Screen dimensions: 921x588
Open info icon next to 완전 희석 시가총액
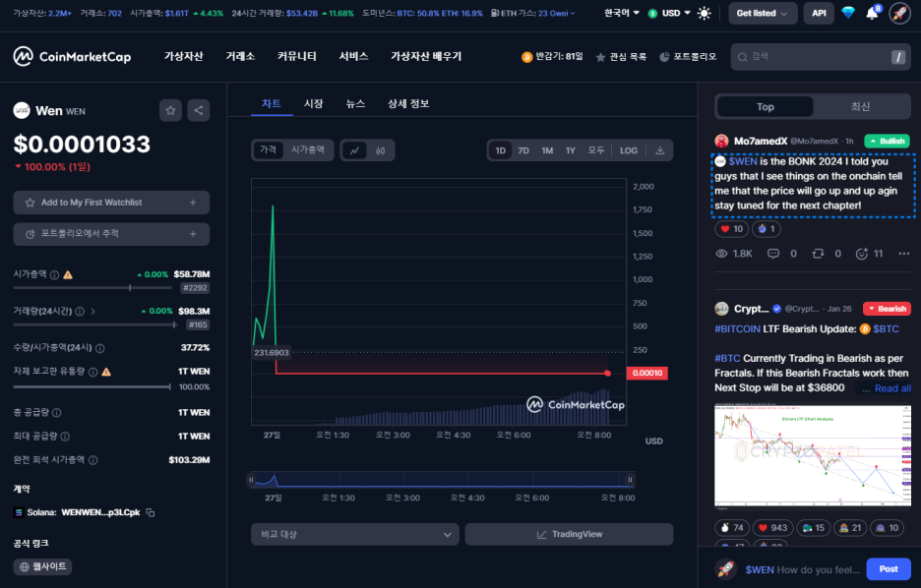(x=92, y=460)
